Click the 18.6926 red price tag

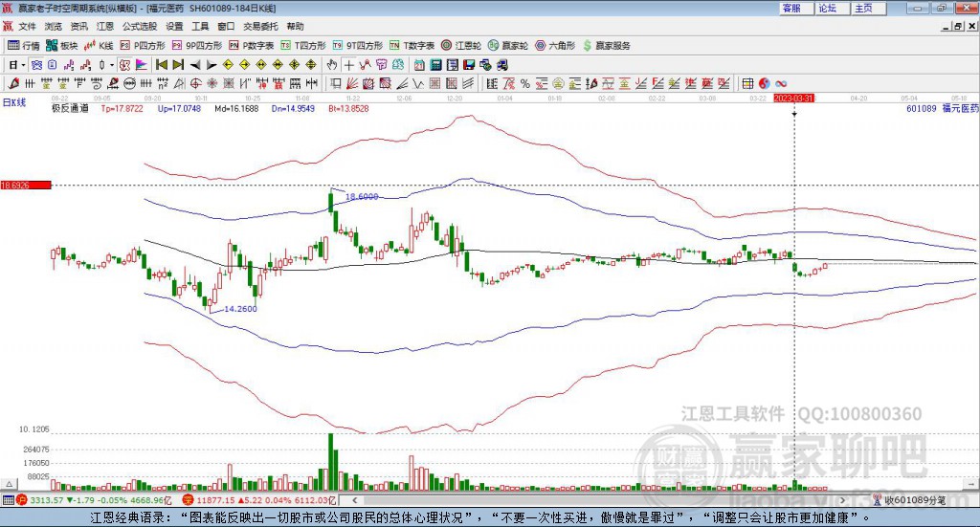26,185
